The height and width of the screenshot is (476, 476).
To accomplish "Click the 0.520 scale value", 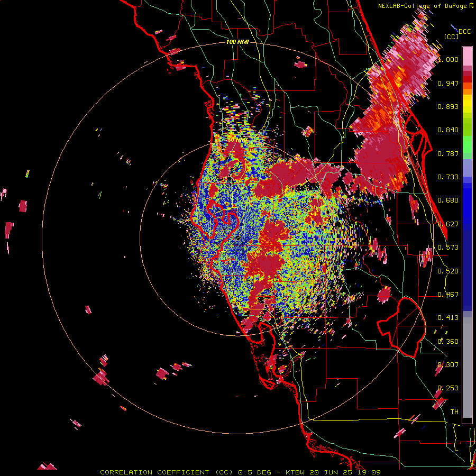I will (448, 271).
